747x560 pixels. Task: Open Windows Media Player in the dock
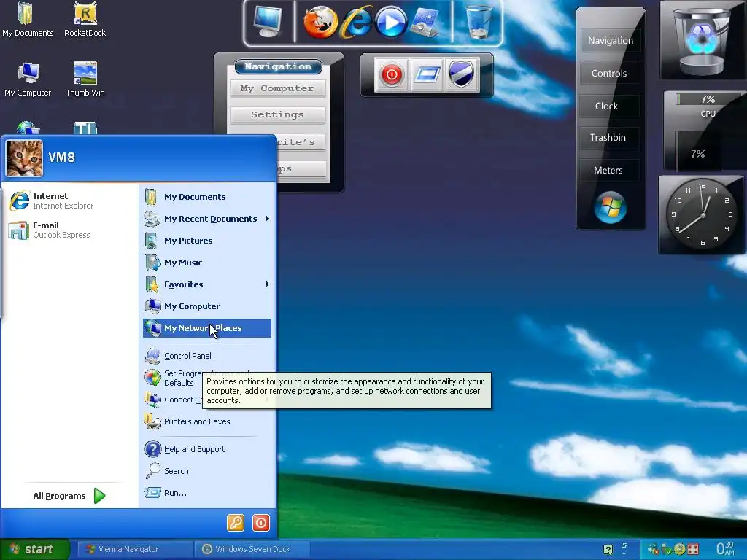tap(391, 23)
